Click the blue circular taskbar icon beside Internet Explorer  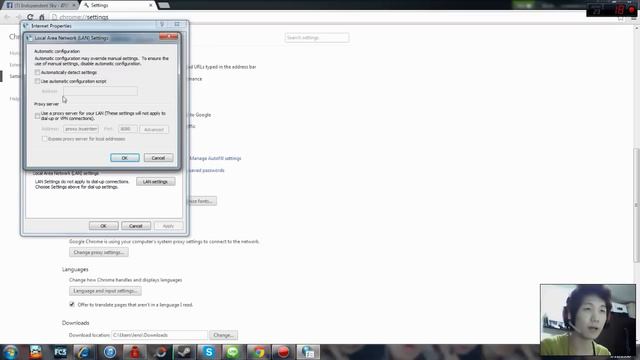pyautogui.click(x=109, y=352)
